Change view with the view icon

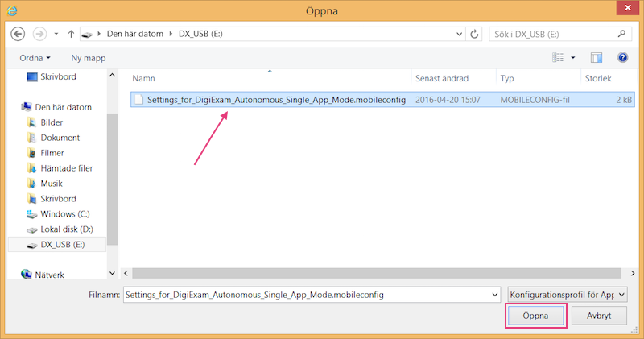click(558, 57)
